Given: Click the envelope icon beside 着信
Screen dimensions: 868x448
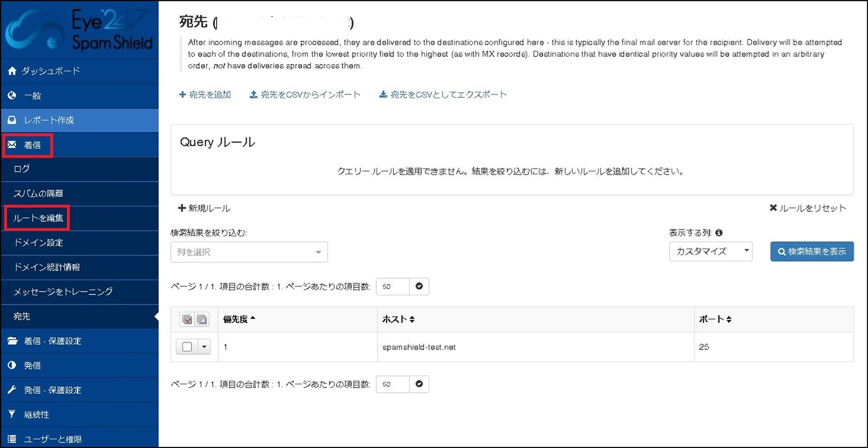Looking at the screenshot, I should click(x=12, y=145).
